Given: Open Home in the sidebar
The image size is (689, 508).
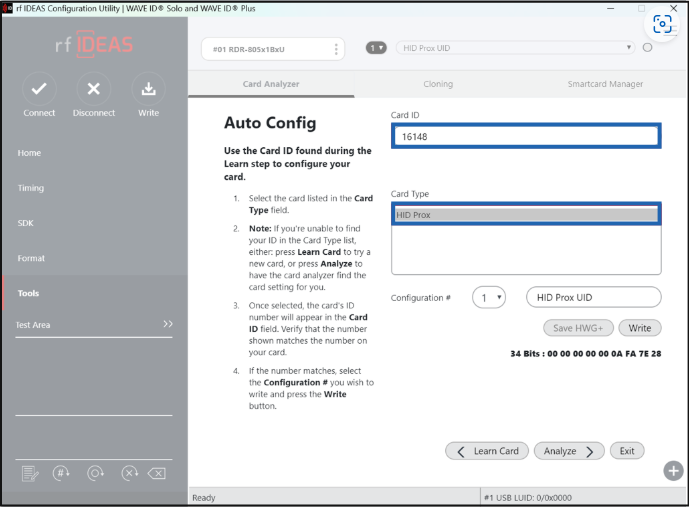Looking at the screenshot, I should pyautogui.click(x=29, y=153).
